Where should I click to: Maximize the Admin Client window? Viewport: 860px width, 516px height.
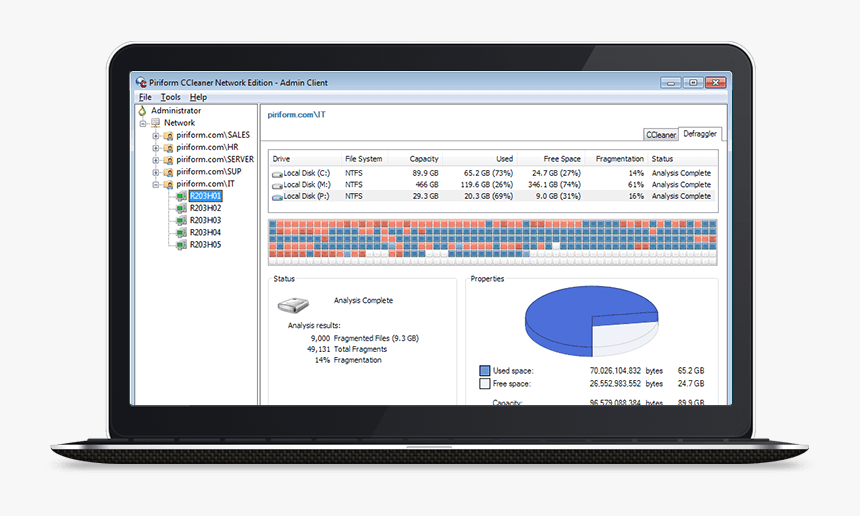point(693,83)
